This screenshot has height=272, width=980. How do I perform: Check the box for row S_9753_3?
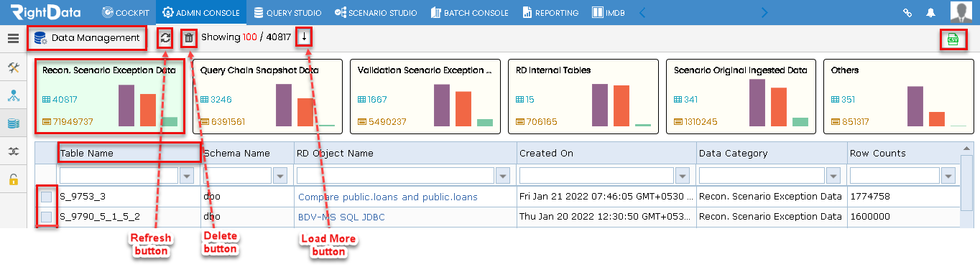coord(46,197)
